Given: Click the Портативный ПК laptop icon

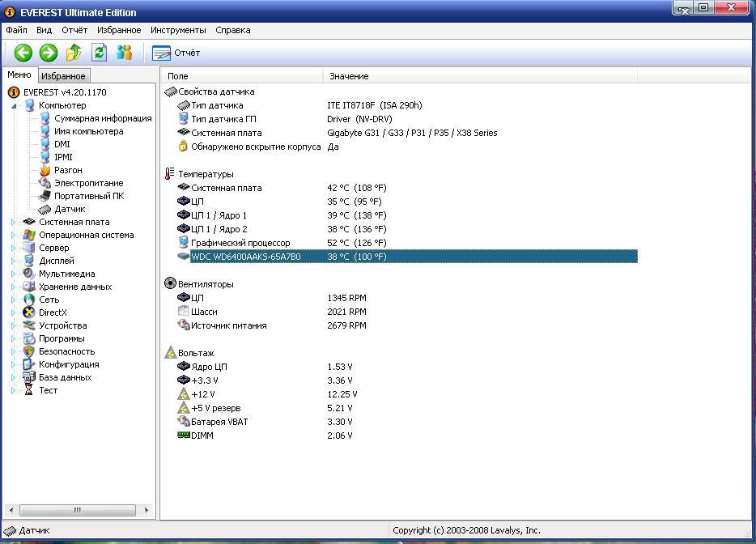Looking at the screenshot, I should coord(45,196).
